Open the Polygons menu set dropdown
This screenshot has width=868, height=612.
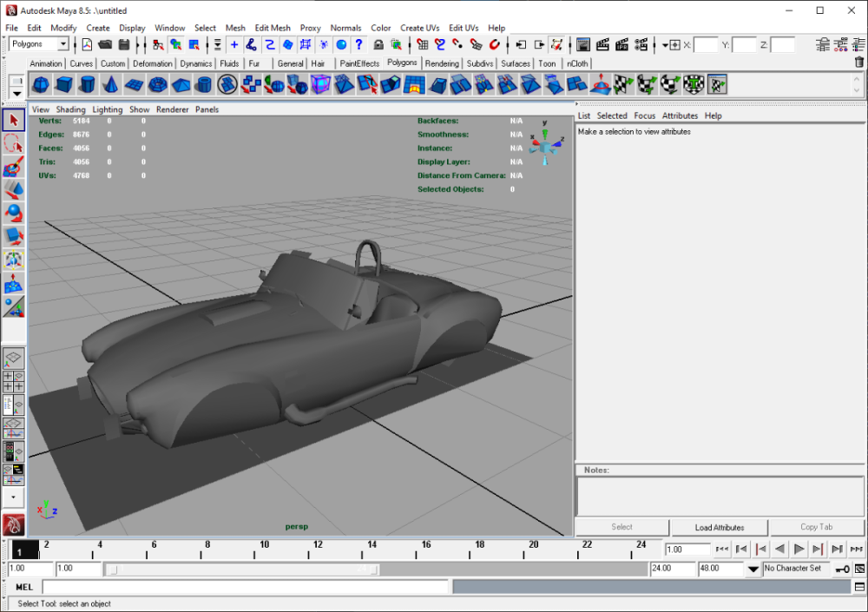pyautogui.click(x=62, y=44)
